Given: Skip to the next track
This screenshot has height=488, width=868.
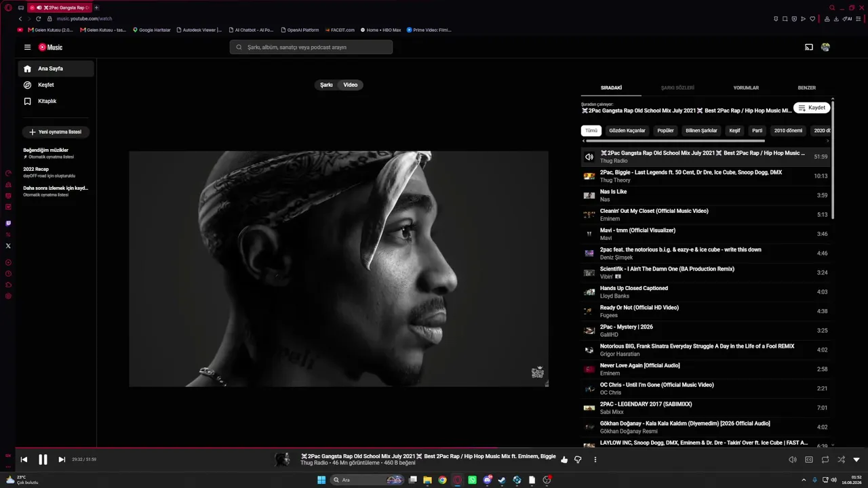Looking at the screenshot, I should (62, 460).
